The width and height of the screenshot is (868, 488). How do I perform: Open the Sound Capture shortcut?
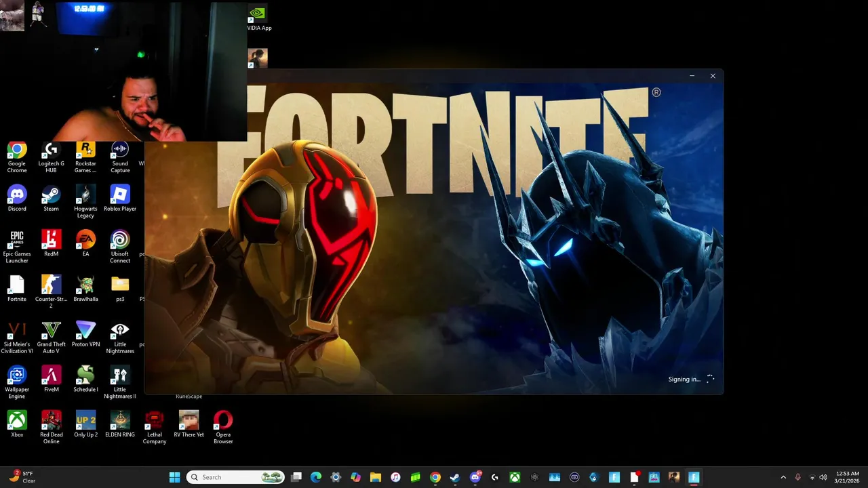[x=120, y=157]
